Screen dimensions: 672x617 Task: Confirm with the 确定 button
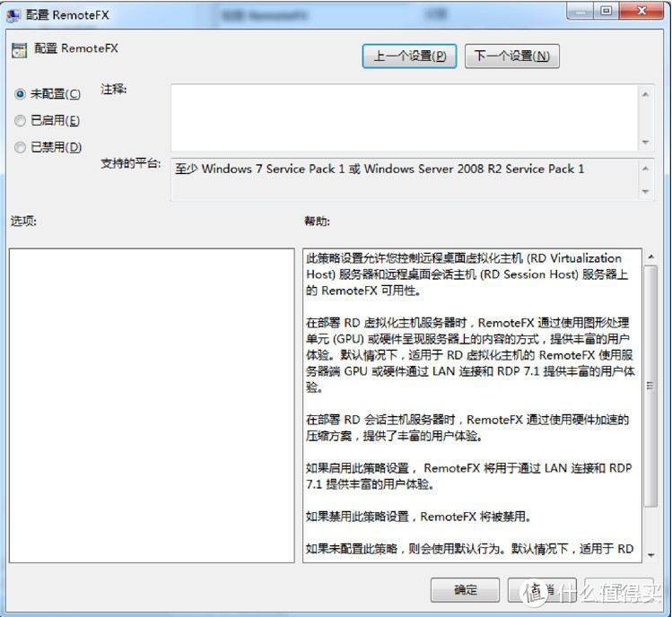(x=465, y=589)
